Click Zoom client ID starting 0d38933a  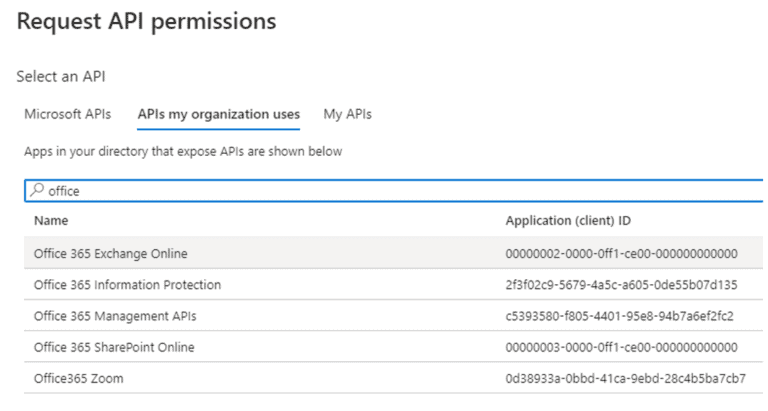(625, 378)
